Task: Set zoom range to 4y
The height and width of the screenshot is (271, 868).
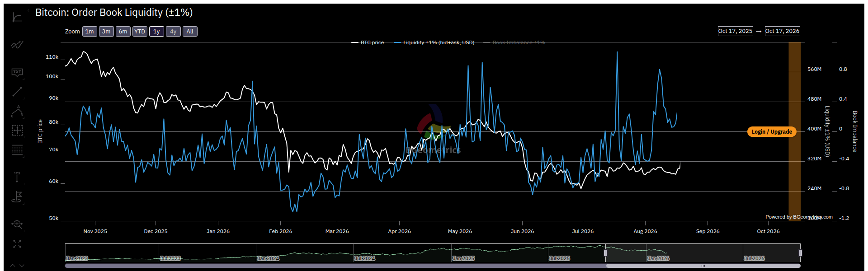Action: tap(173, 32)
